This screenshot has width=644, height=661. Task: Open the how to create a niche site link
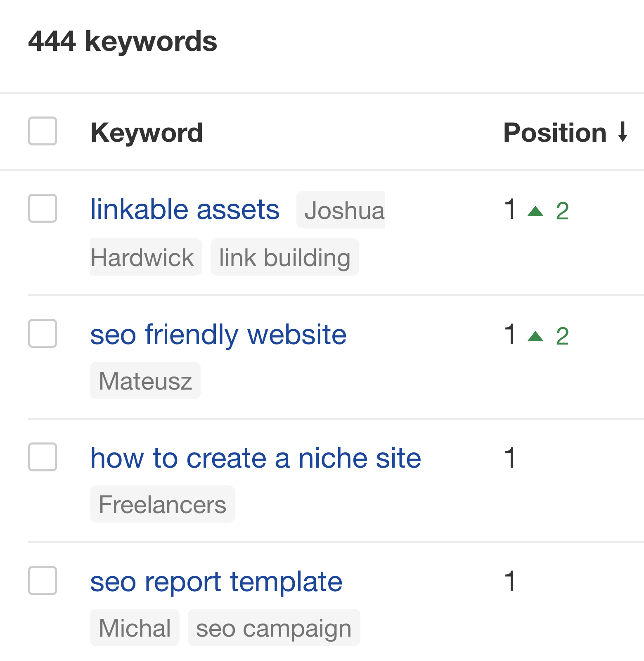click(256, 458)
